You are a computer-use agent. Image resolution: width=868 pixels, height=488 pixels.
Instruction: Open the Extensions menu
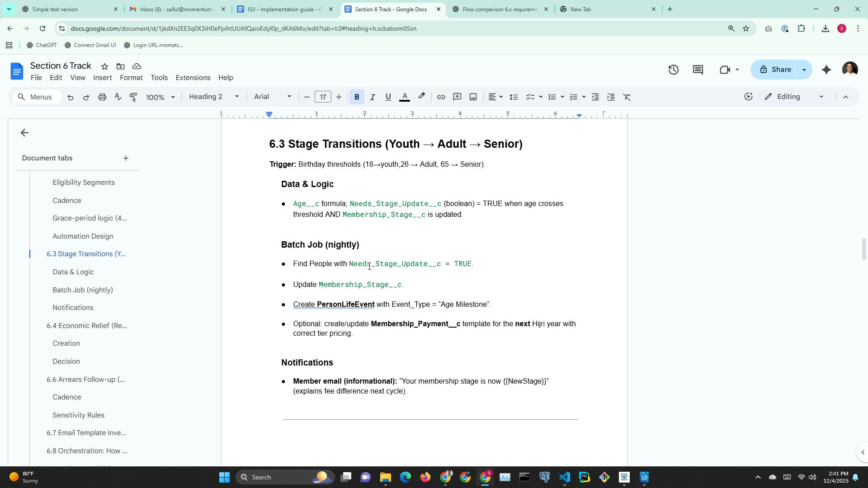193,78
